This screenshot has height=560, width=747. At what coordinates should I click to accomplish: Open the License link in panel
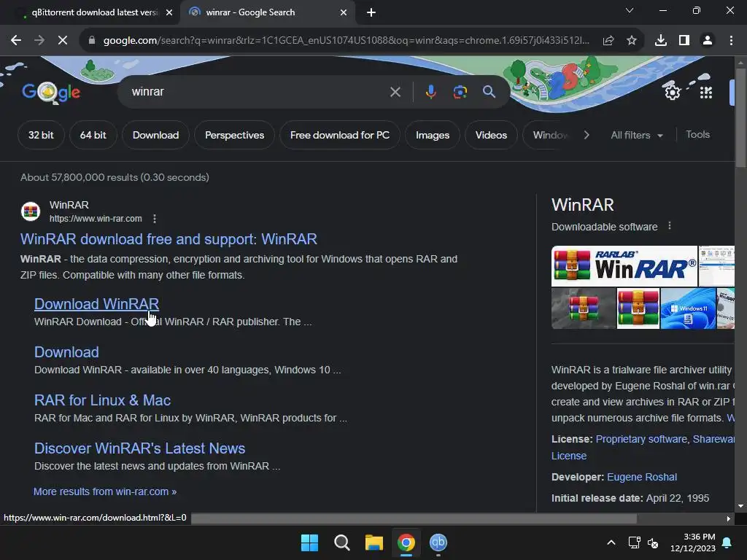[569, 456]
